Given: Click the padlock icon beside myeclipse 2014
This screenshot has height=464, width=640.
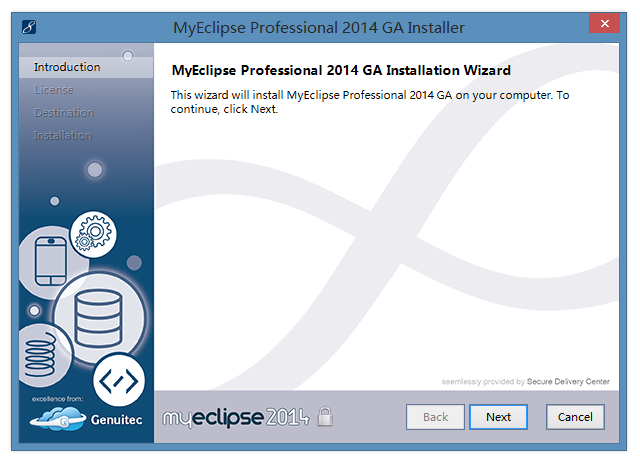Looking at the screenshot, I should (325, 416).
